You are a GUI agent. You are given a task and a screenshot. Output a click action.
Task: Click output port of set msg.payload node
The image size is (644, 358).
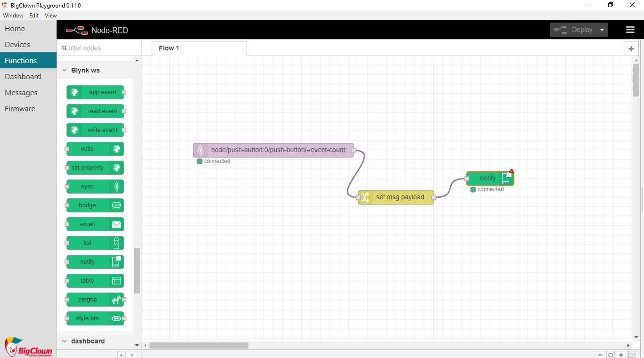click(x=434, y=197)
